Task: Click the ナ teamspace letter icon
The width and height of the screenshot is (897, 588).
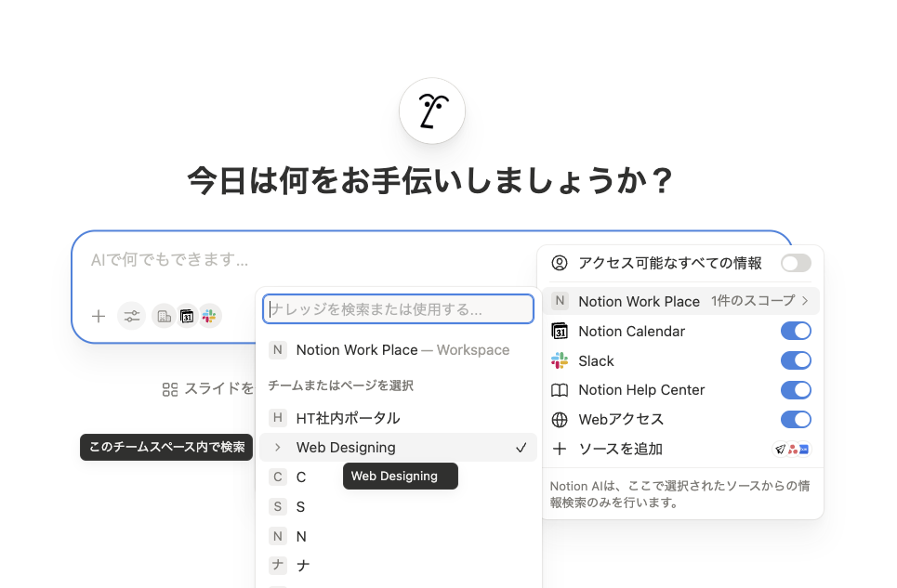Action: click(x=277, y=565)
